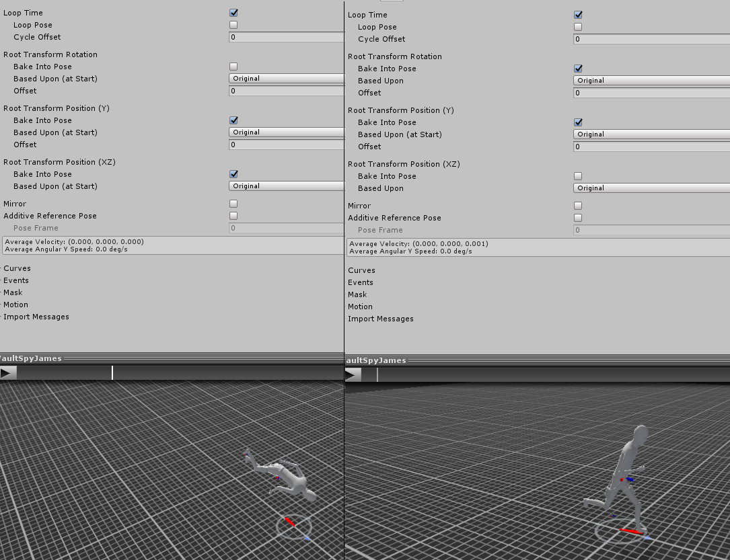
Task: Enable Loop Pose in the right panel
Action: coord(578,27)
